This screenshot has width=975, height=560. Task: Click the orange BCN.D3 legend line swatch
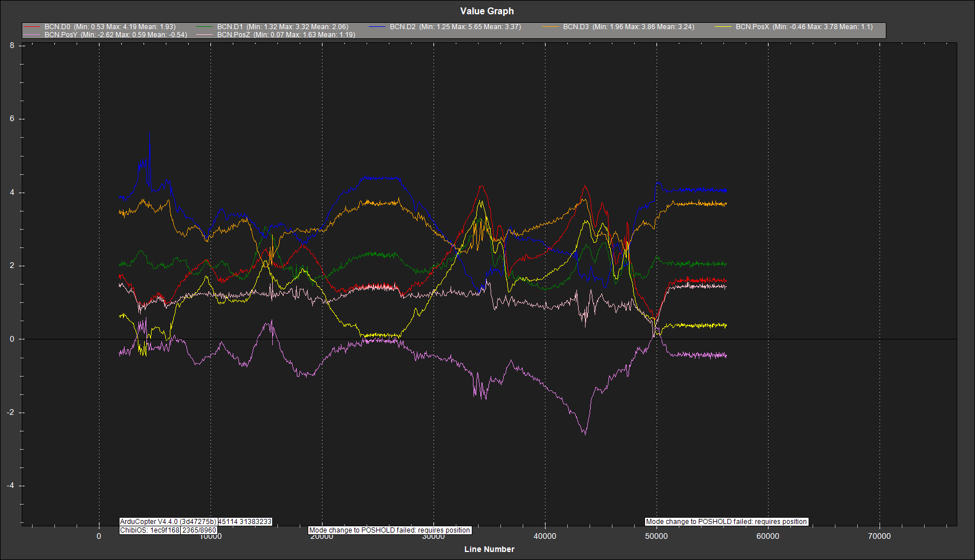pyautogui.click(x=551, y=27)
